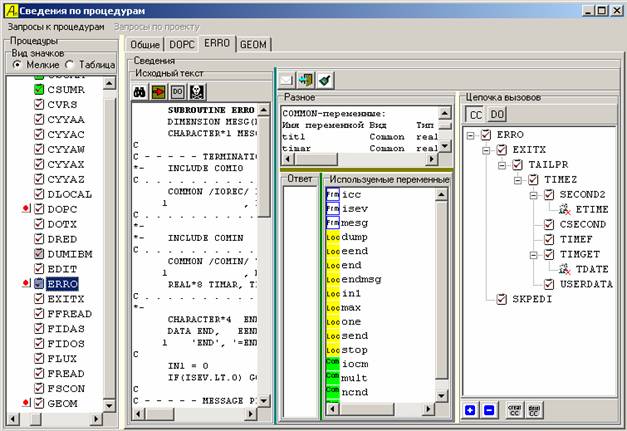Screen dimensions: 627x431
Task: Select CSECOND in the call tree
Action: tap(583, 224)
